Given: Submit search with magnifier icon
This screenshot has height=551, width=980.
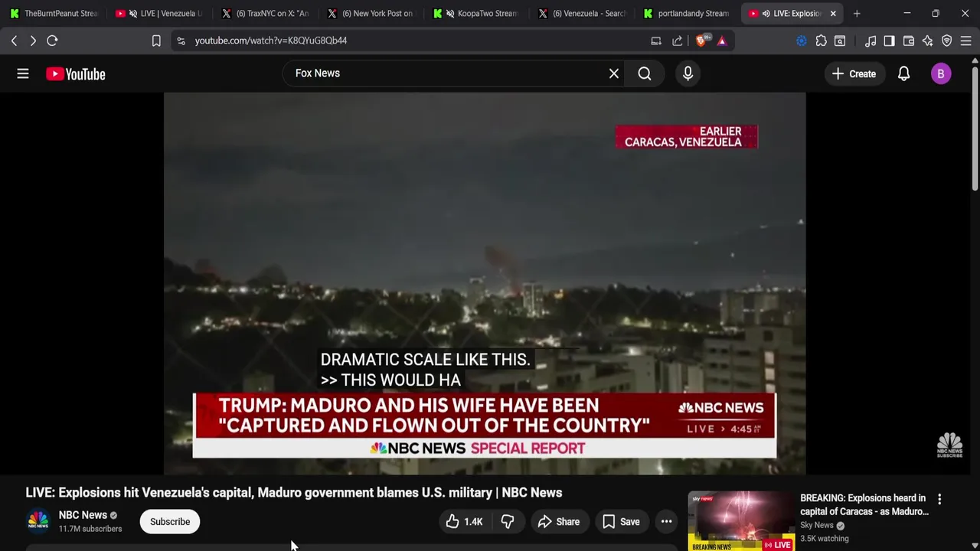Looking at the screenshot, I should click(x=645, y=73).
